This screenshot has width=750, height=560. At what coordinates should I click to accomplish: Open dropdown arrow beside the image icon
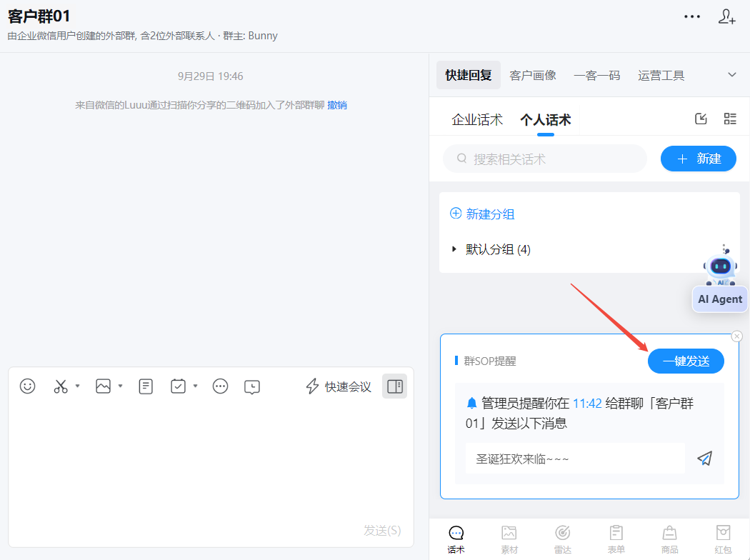click(x=120, y=386)
